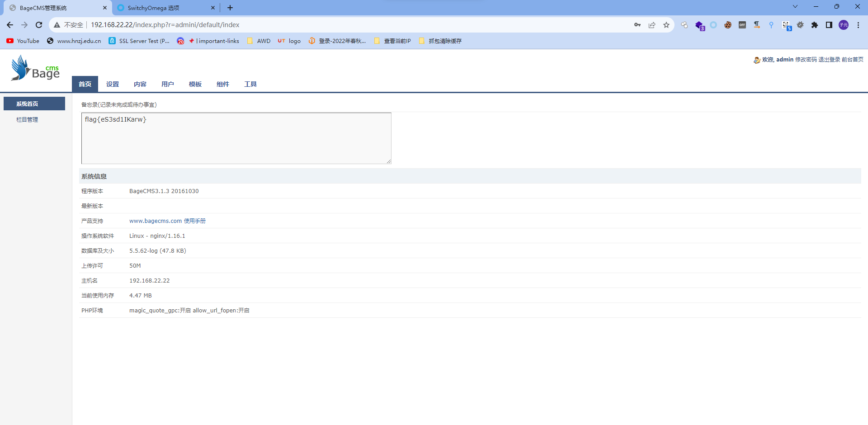Reload the current page
Viewport: 868px width, 425px height.
click(x=39, y=25)
